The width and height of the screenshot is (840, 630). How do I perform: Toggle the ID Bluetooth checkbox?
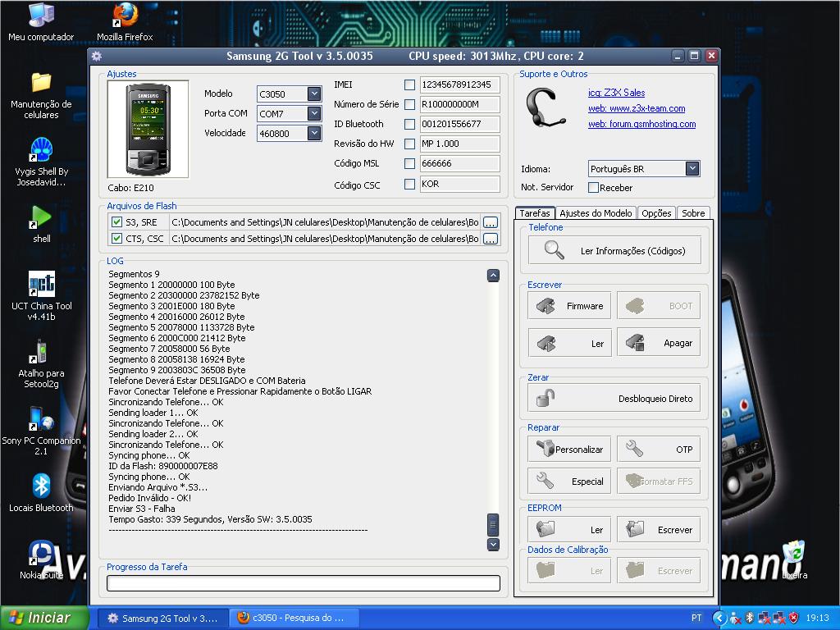[410, 125]
